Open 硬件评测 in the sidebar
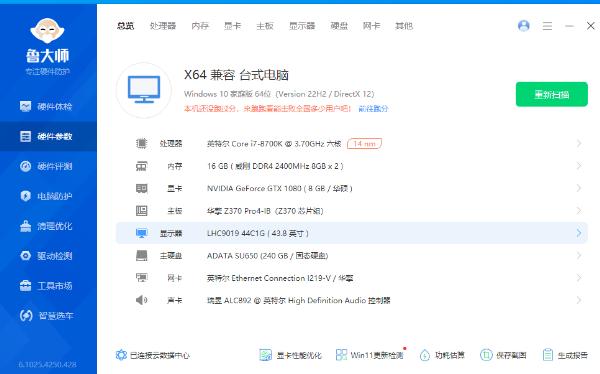The image size is (600, 374). pos(46,166)
